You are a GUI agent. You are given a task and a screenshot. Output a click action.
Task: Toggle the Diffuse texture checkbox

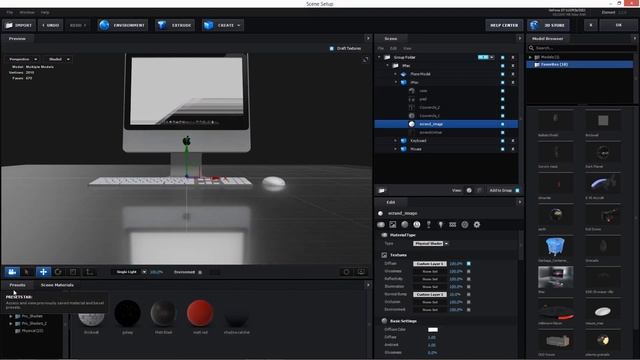[x=469, y=264]
